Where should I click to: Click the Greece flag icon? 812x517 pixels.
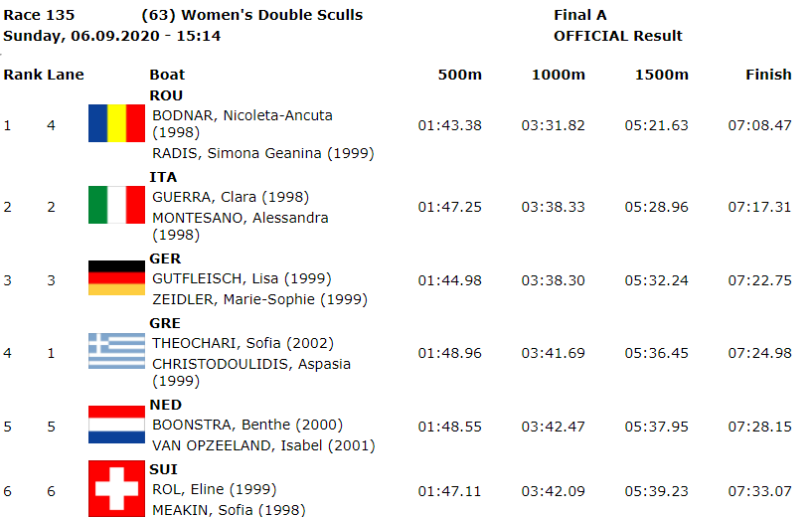click(x=116, y=351)
